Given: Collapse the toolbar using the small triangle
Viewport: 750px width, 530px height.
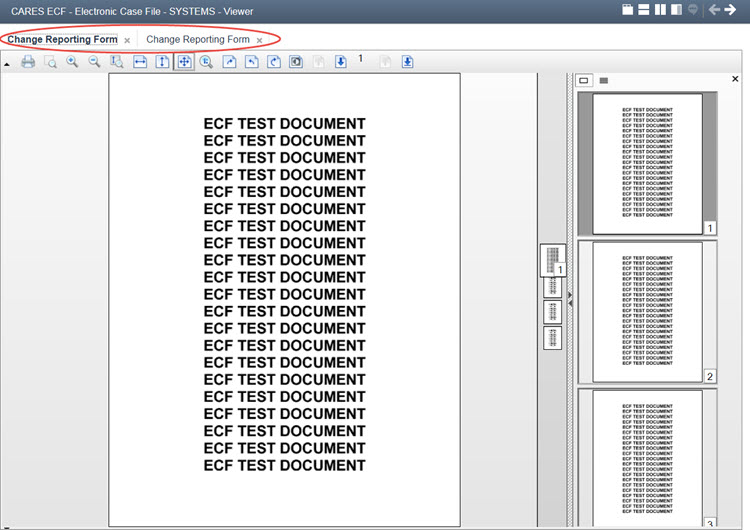Looking at the screenshot, I should (7, 63).
